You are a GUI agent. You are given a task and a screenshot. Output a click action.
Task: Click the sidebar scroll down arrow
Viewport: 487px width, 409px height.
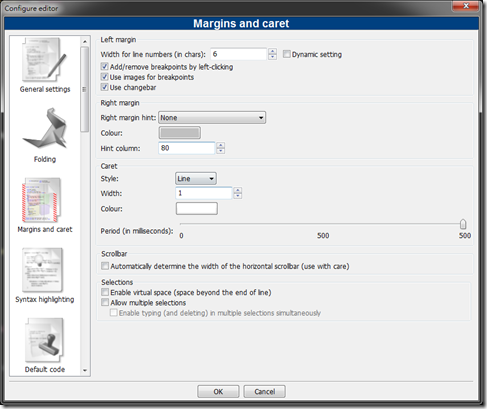85,370
